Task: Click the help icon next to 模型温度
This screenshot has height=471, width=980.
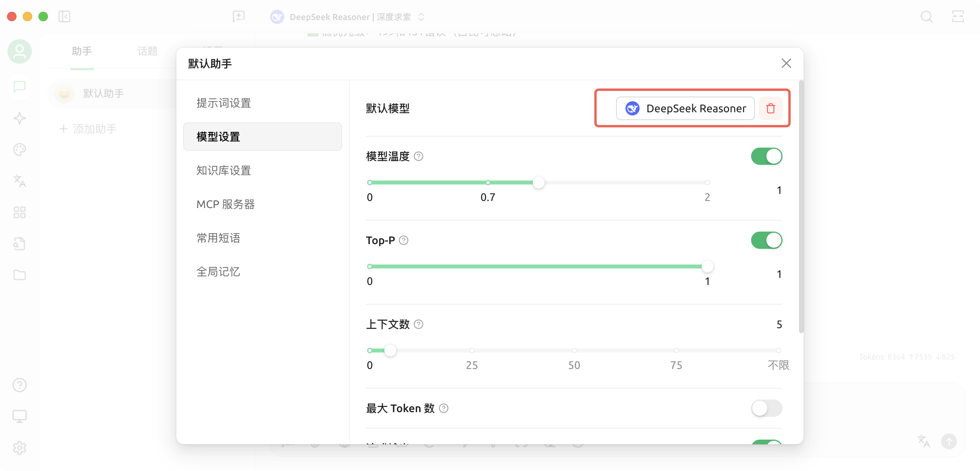Action: [x=419, y=157]
